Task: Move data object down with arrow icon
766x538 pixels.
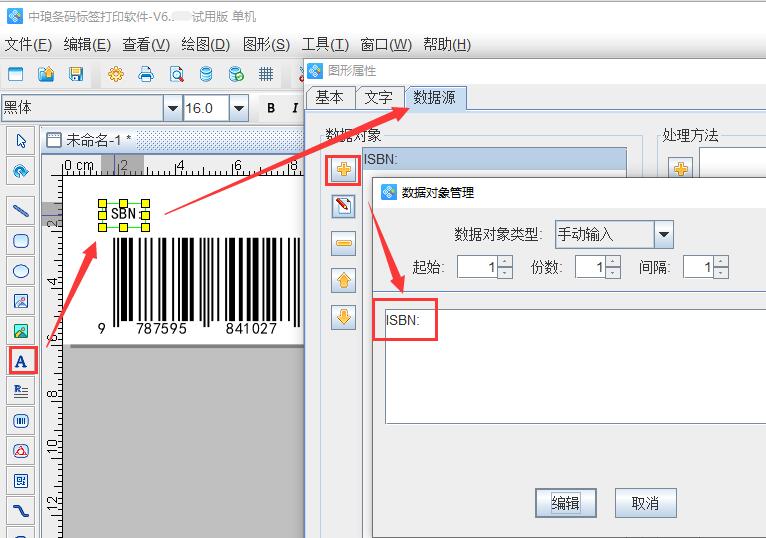Action: click(x=343, y=317)
